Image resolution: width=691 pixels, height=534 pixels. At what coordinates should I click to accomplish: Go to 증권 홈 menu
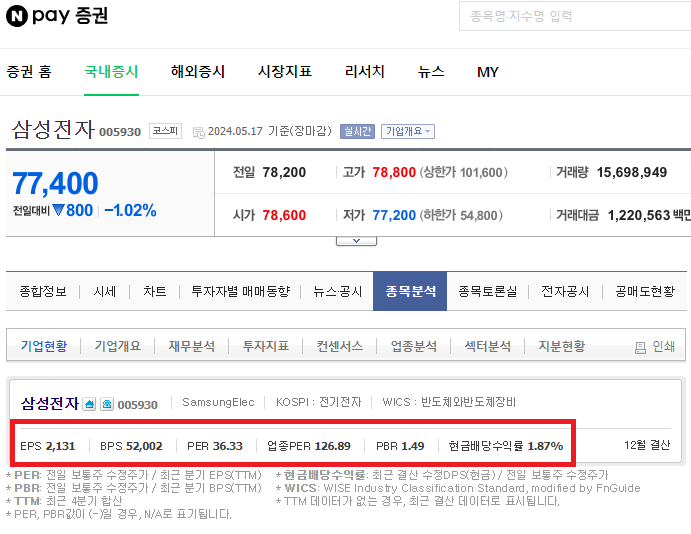tap(29, 71)
